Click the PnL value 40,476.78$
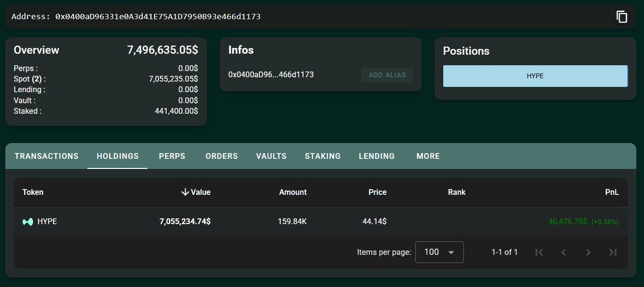Viewport: 644px width, 287px height. (x=568, y=221)
